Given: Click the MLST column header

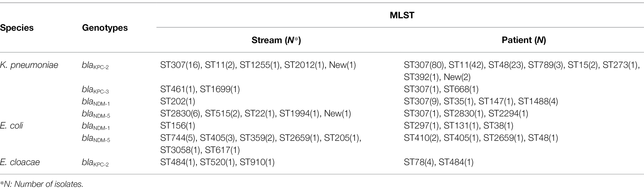Looking at the screenshot, I should point(402,15).
